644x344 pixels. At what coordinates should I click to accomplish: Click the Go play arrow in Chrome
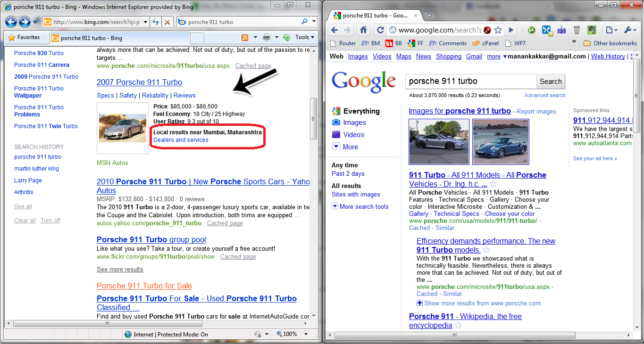(x=511, y=30)
